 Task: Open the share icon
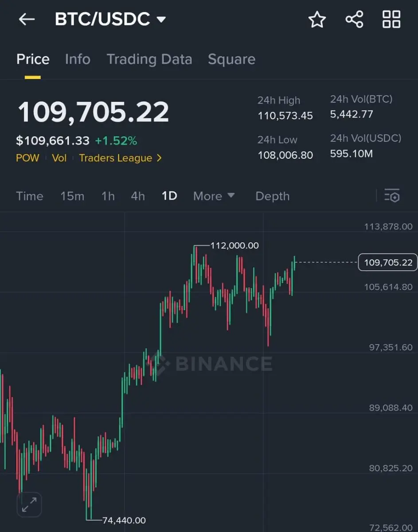[354, 20]
